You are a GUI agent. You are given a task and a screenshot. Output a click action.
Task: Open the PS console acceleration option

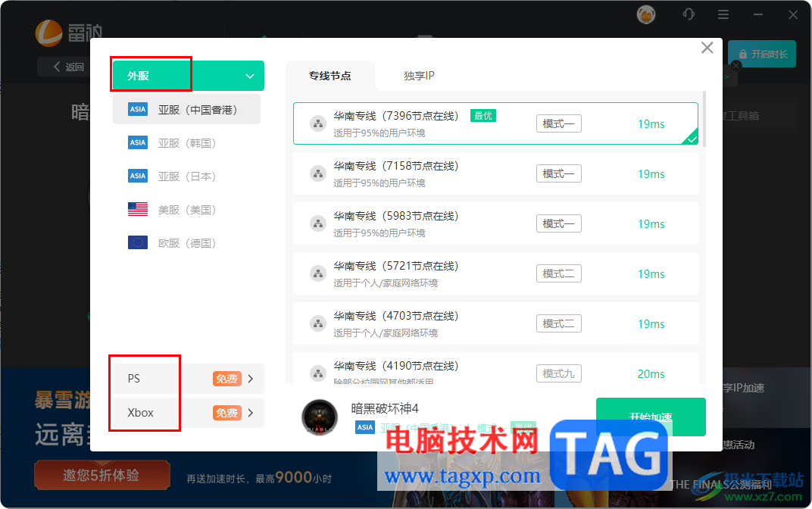pyautogui.click(x=189, y=379)
